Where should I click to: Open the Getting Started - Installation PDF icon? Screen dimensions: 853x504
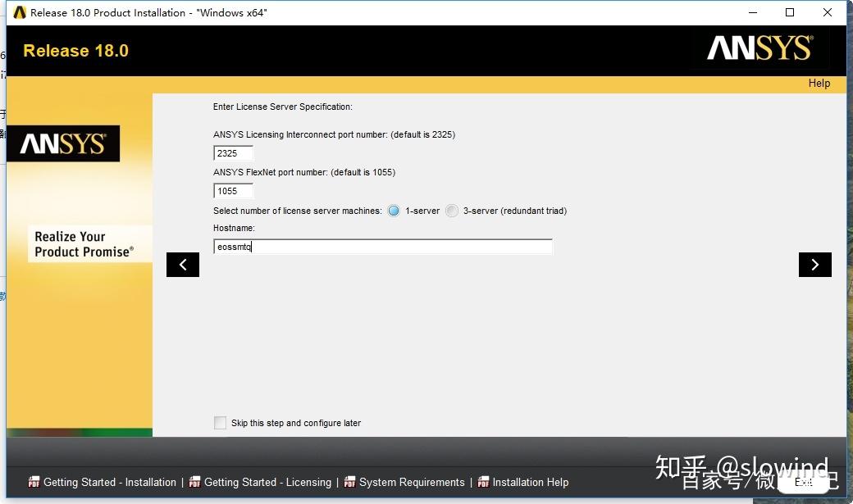tap(34, 483)
